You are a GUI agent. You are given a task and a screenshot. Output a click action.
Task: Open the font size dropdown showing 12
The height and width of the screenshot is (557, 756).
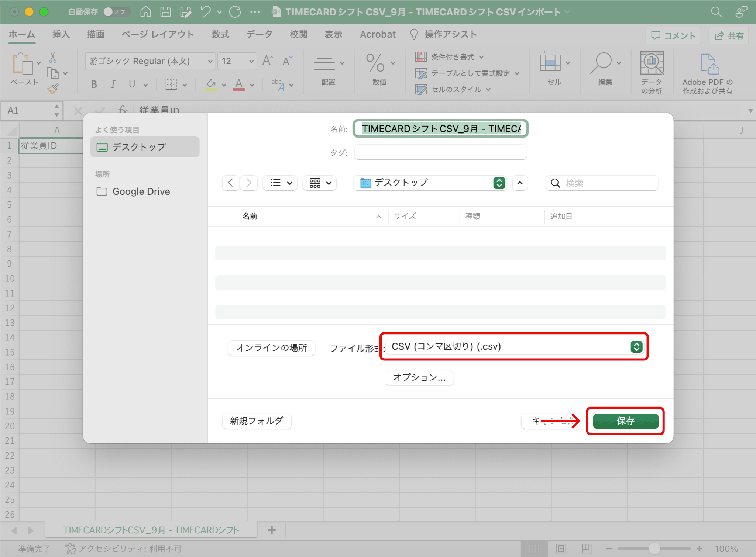point(237,61)
